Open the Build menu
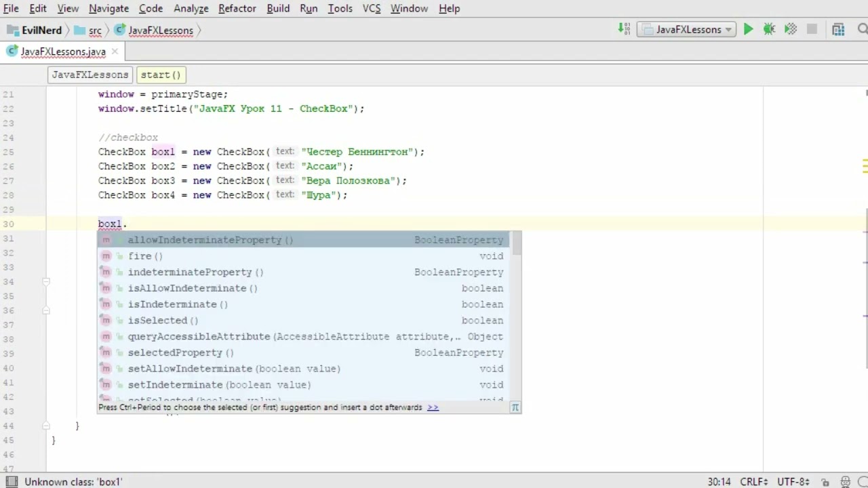 [278, 8]
